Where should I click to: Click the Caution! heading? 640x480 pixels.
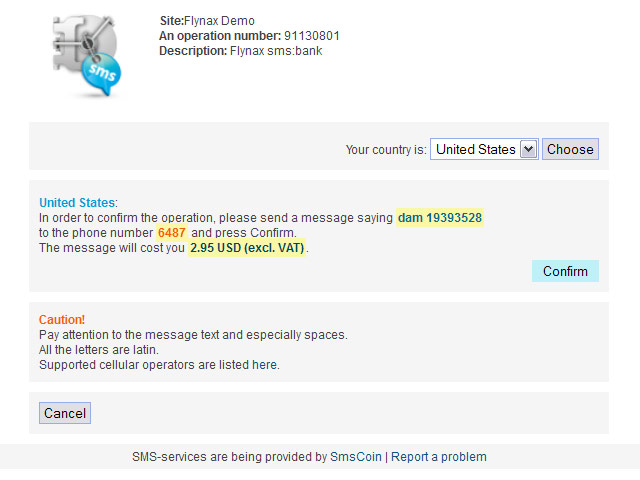[62, 320]
